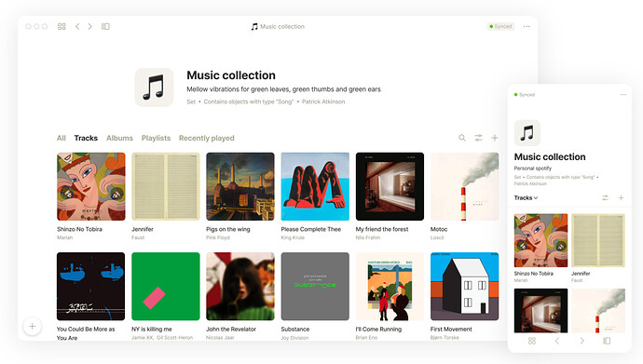The width and height of the screenshot is (643, 364).
Task: Open three-dots menu in mobile panel
Action: tap(623, 95)
